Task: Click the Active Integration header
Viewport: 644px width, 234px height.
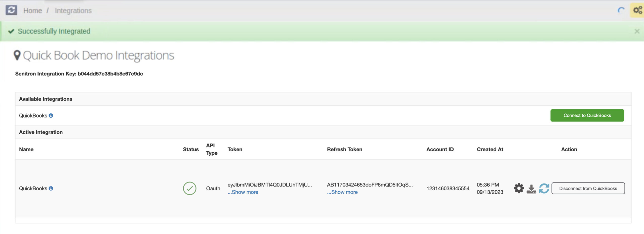Action: pyautogui.click(x=41, y=132)
